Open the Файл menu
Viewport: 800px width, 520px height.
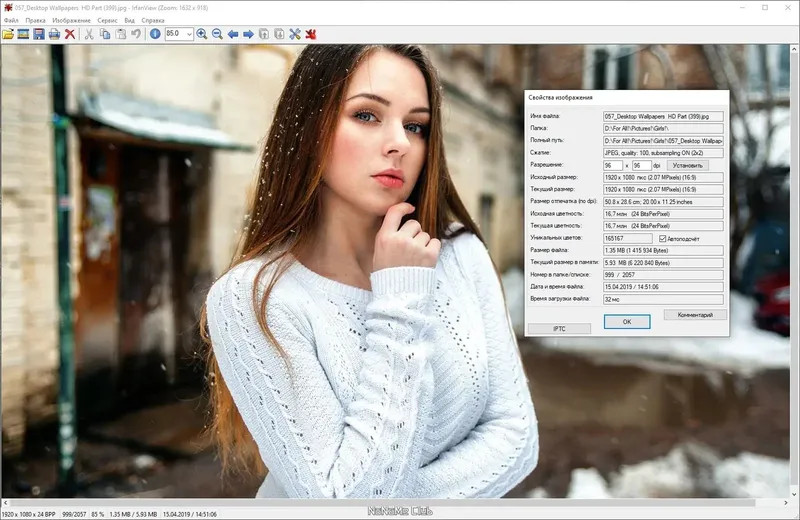(11, 20)
